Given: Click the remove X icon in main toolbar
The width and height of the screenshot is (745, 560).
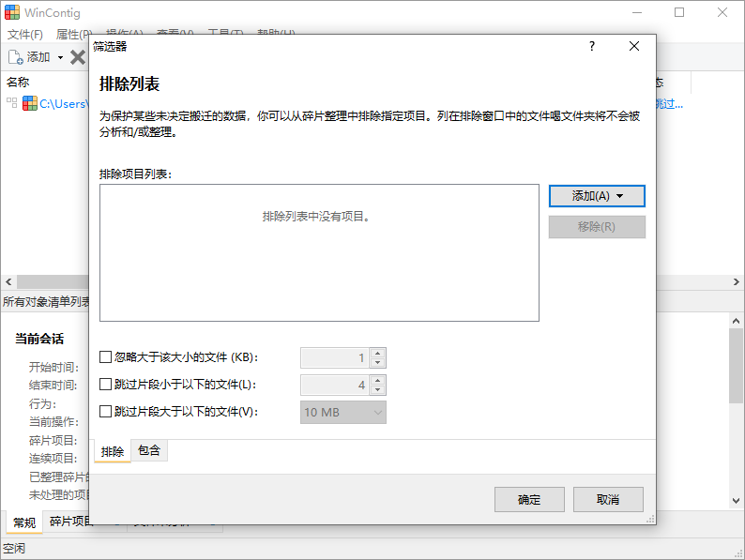Looking at the screenshot, I should coord(78,57).
